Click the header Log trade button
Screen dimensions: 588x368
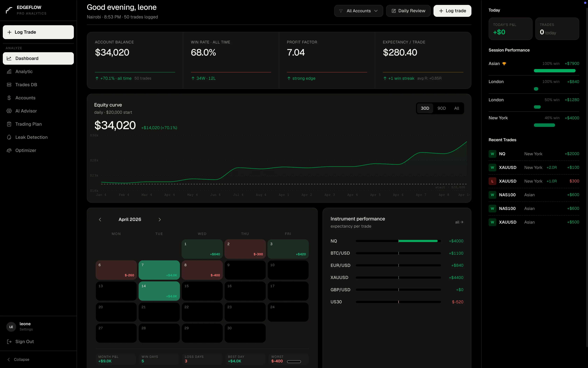click(452, 11)
